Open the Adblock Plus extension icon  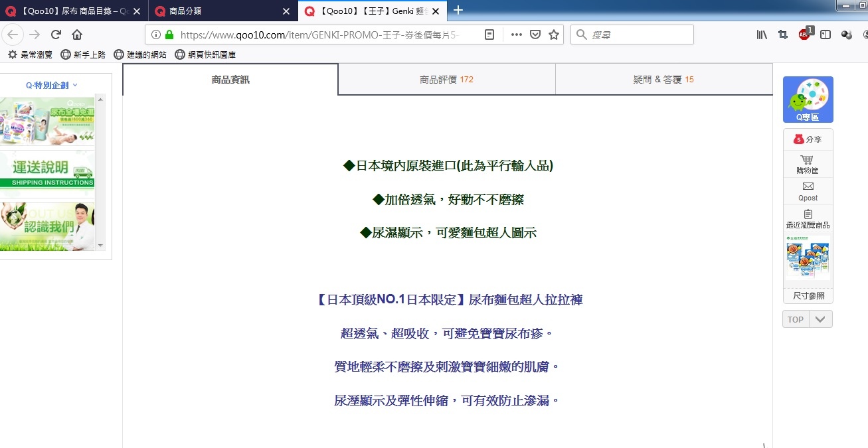[805, 34]
